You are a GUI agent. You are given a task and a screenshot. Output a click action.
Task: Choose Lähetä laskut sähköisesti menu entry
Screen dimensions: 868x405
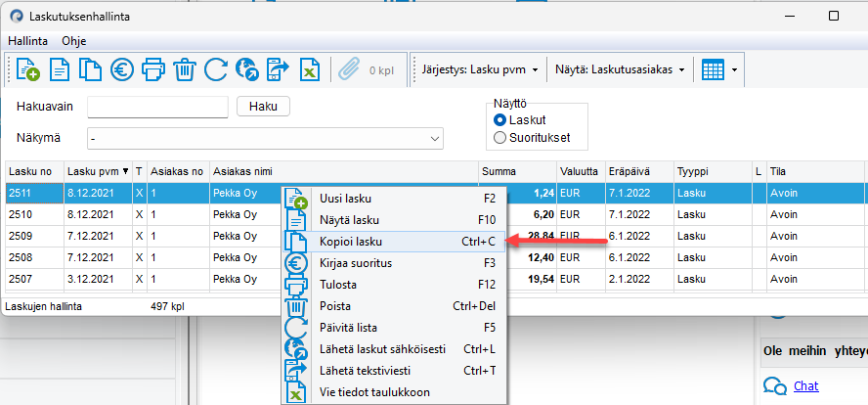point(395,349)
